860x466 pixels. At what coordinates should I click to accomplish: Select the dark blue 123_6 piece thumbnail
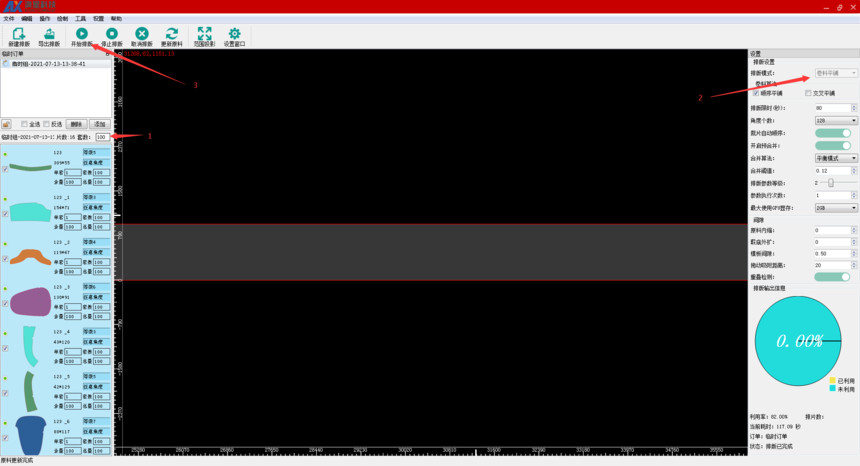(31, 435)
